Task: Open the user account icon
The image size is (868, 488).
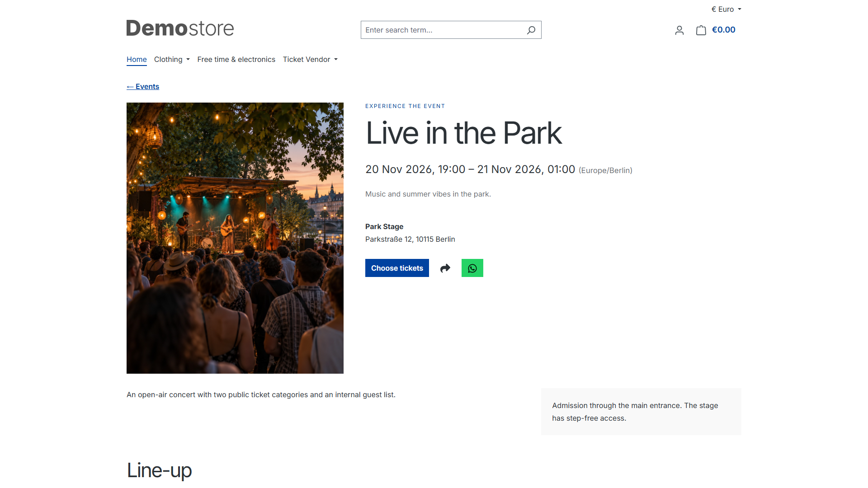Action: [x=679, y=30]
